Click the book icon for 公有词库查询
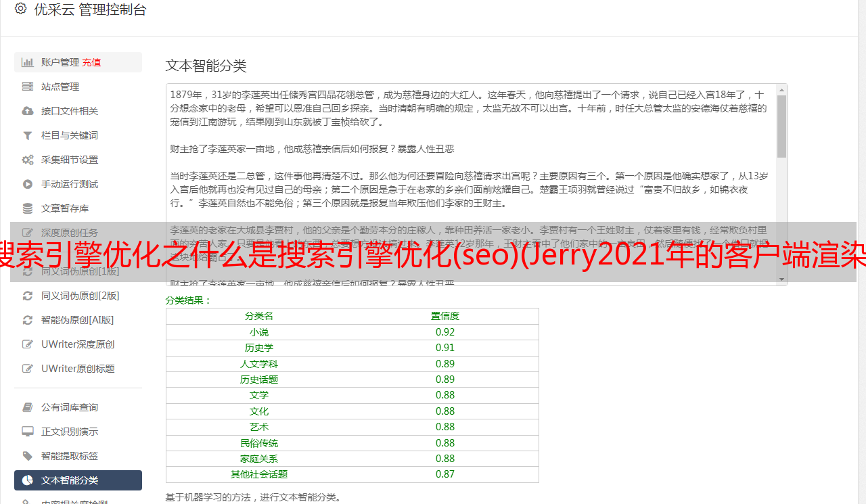The height and width of the screenshot is (504, 866). (x=28, y=407)
